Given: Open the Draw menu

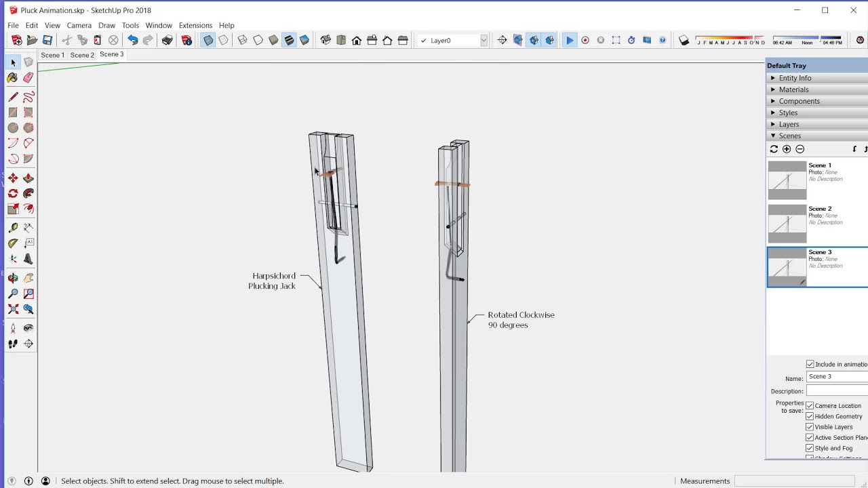Looking at the screenshot, I should tap(106, 25).
